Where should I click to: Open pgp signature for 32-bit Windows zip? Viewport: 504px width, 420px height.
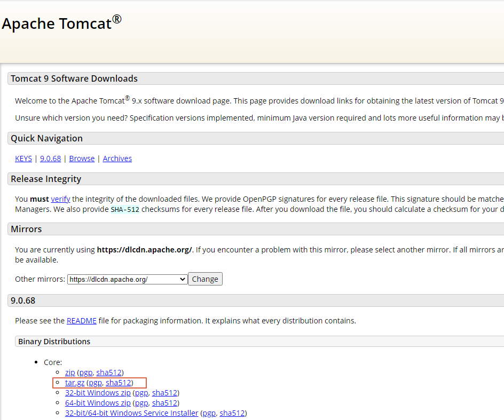pos(141,393)
